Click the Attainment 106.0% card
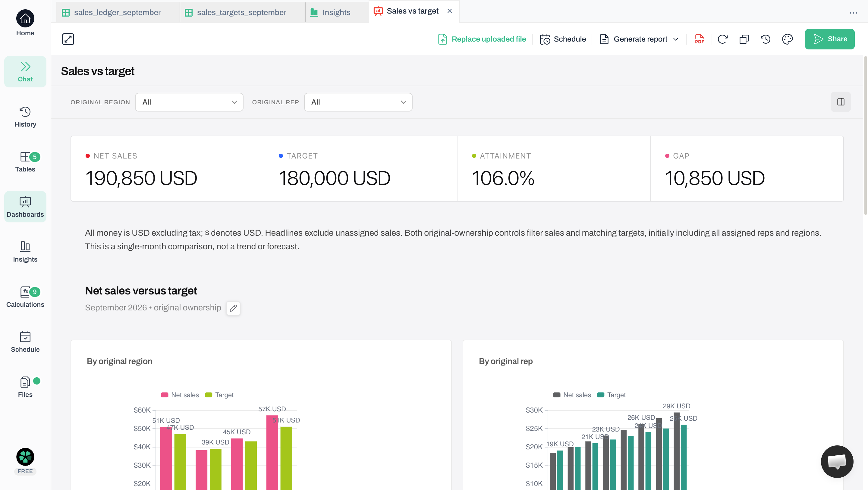 coord(553,168)
